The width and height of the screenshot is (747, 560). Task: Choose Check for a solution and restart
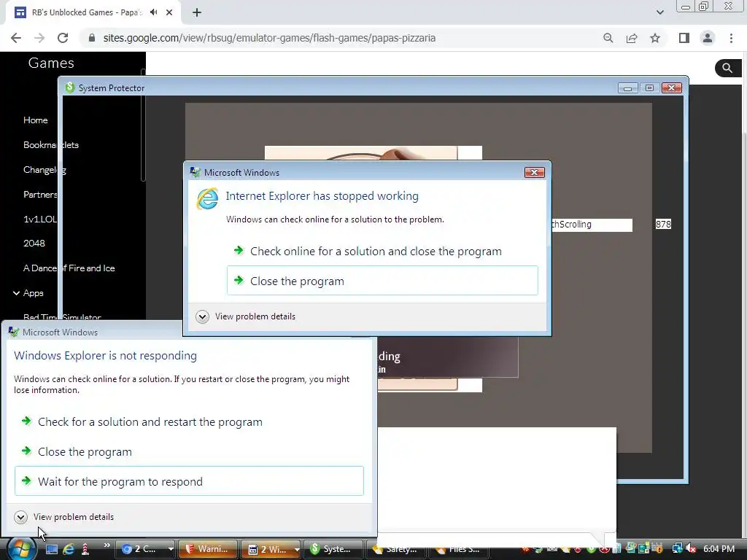pyautogui.click(x=190, y=422)
